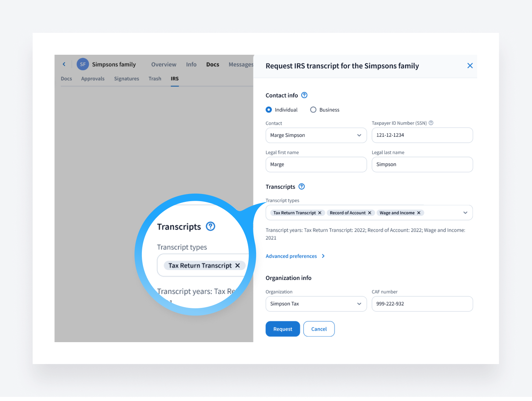
Task: Click the CAF number input field
Action: point(422,304)
